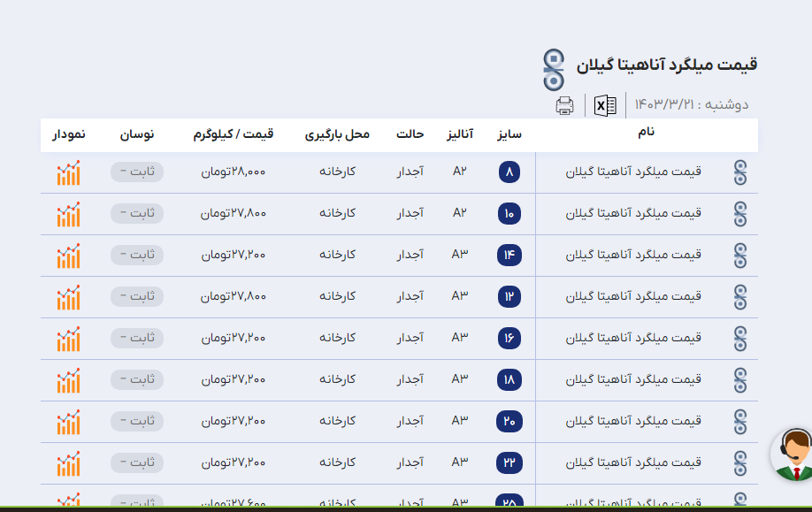The height and width of the screenshot is (512, 812).
Task: Open the chart icon for size 8 row
Action: pyautogui.click(x=68, y=172)
